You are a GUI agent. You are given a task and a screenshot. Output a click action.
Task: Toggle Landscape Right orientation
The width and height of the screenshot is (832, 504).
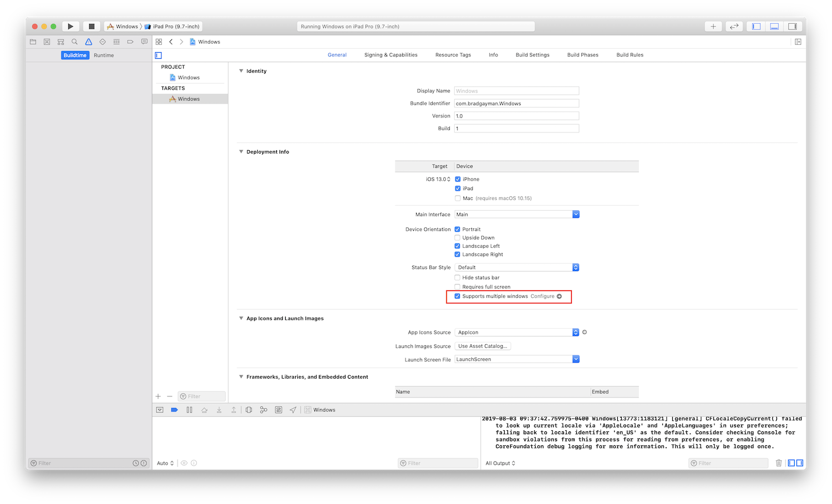pyautogui.click(x=458, y=254)
